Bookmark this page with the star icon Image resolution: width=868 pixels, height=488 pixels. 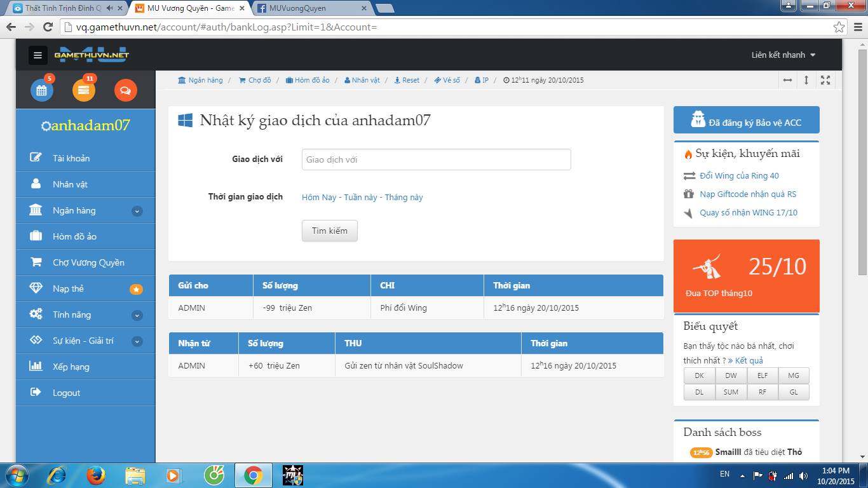839,27
